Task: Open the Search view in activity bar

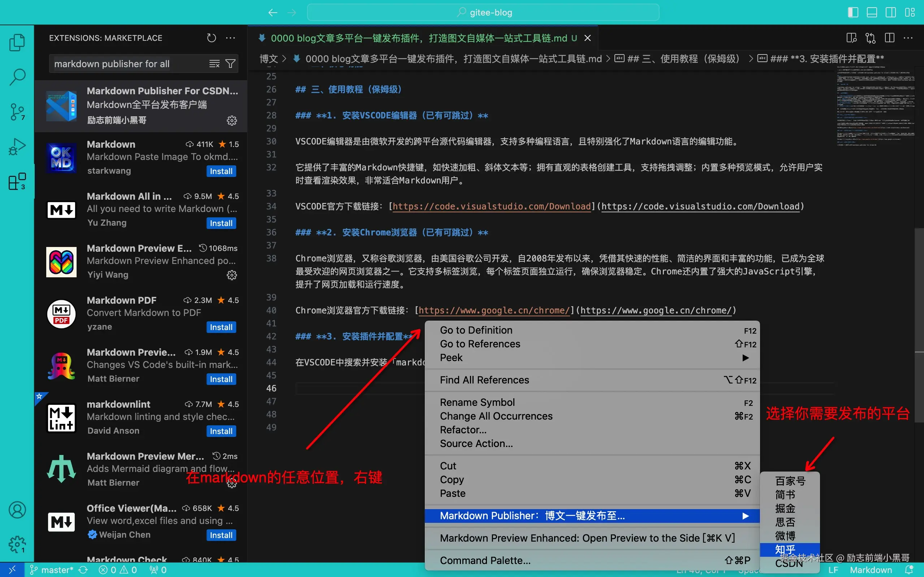Action: (x=17, y=77)
